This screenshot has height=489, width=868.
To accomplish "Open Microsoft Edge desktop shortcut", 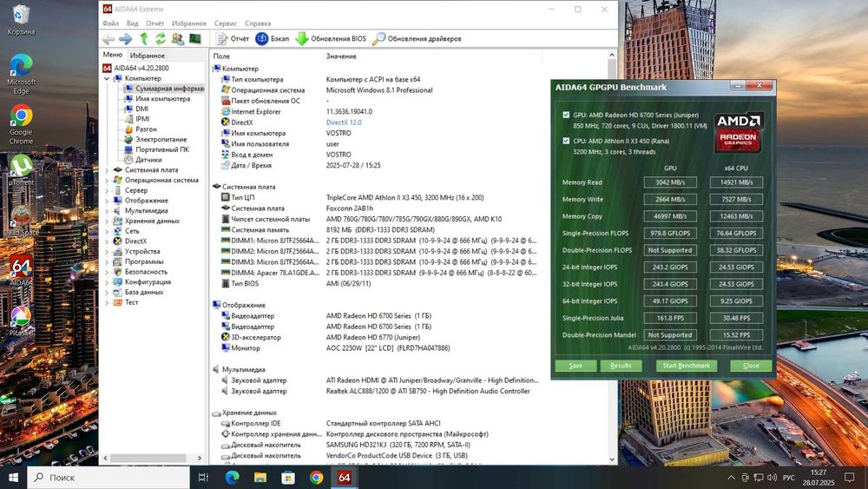I will click(x=21, y=75).
